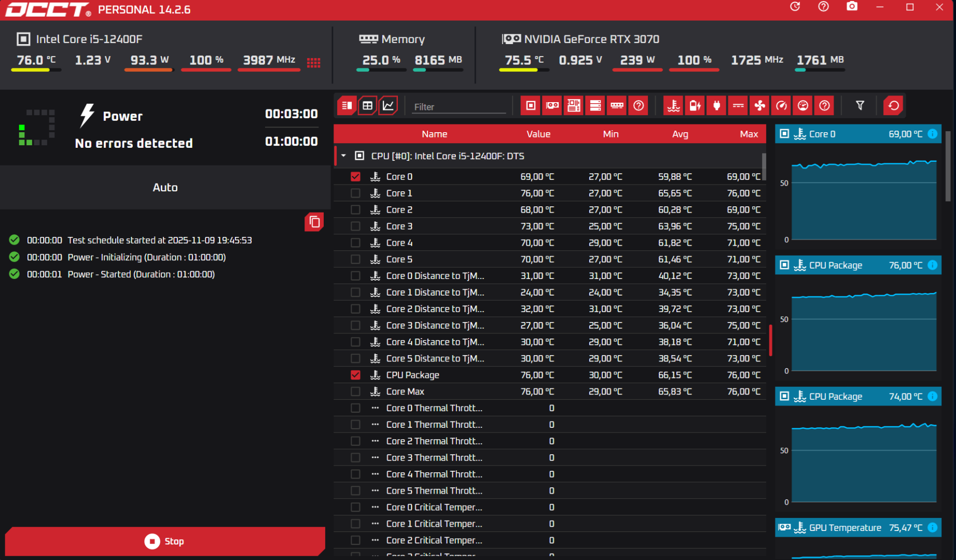Take a screenshot with the camera icon

coord(852,7)
